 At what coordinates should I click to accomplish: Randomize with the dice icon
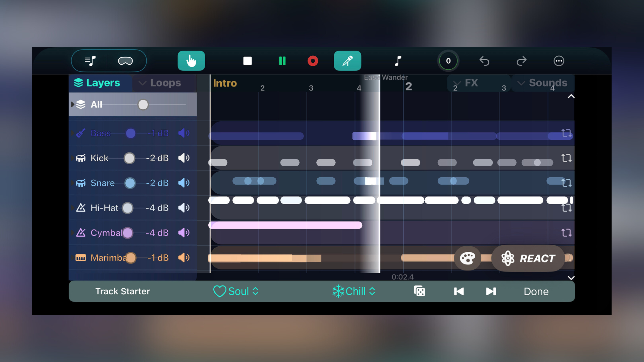[x=420, y=291]
